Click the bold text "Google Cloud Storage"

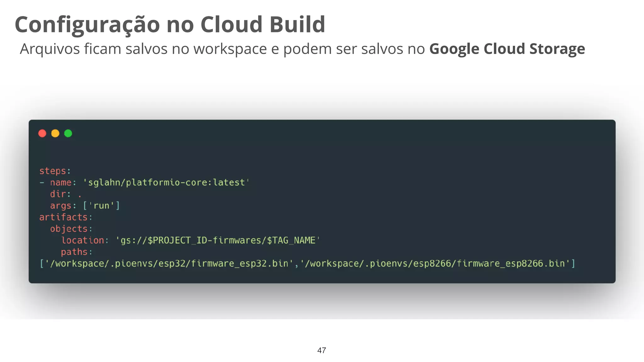point(507,49)
